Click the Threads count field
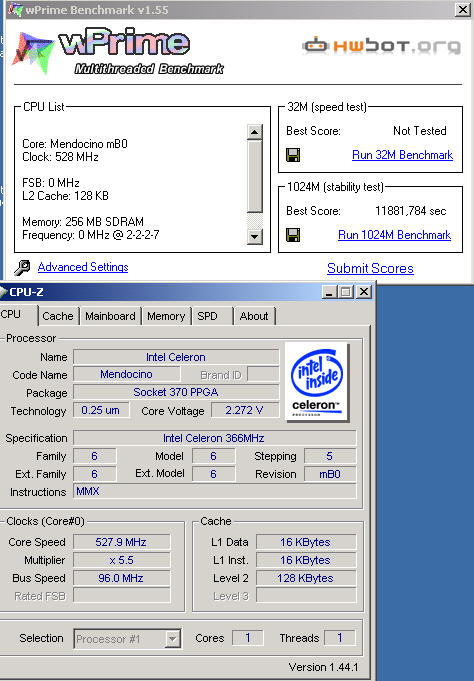 [x=340, y=638]
